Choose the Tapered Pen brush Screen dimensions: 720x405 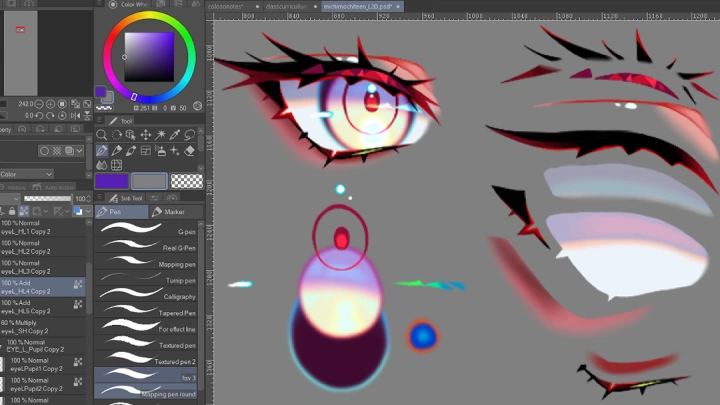click(146, 310)
